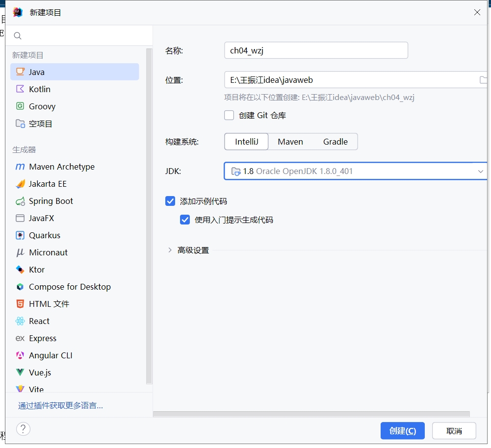Choose the Spring Boot generator icon
491x448 pixels.
(x=20, y=201)
